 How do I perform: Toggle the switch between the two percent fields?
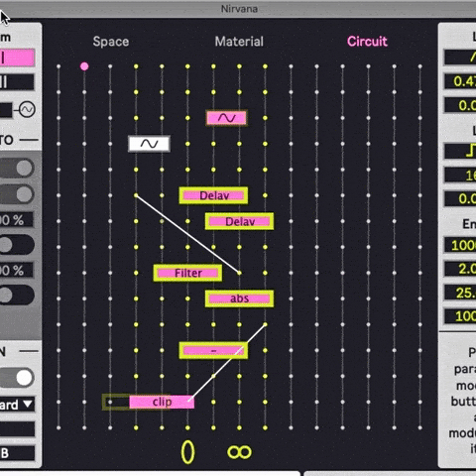pyautogui.click(x=17, y=245)
